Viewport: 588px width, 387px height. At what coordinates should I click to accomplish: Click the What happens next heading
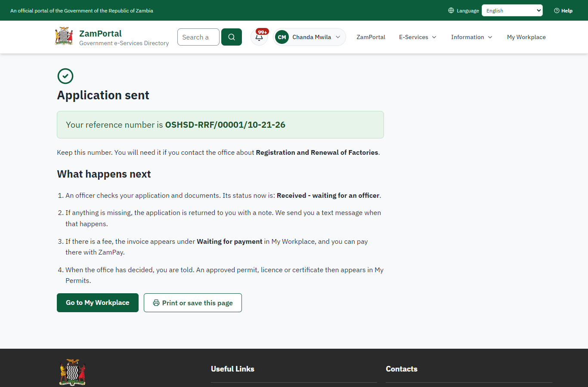pyautogui.click(x=104, y=174)
